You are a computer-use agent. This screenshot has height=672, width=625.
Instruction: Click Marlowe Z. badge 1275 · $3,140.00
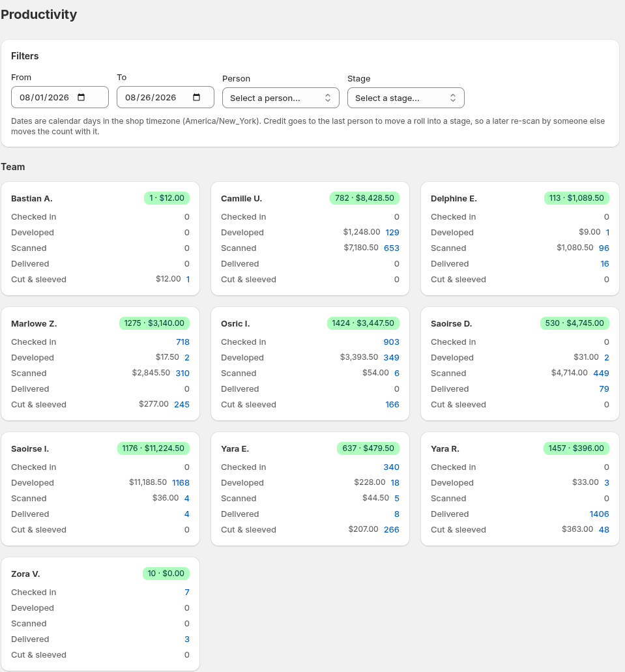tap(154, 323)
